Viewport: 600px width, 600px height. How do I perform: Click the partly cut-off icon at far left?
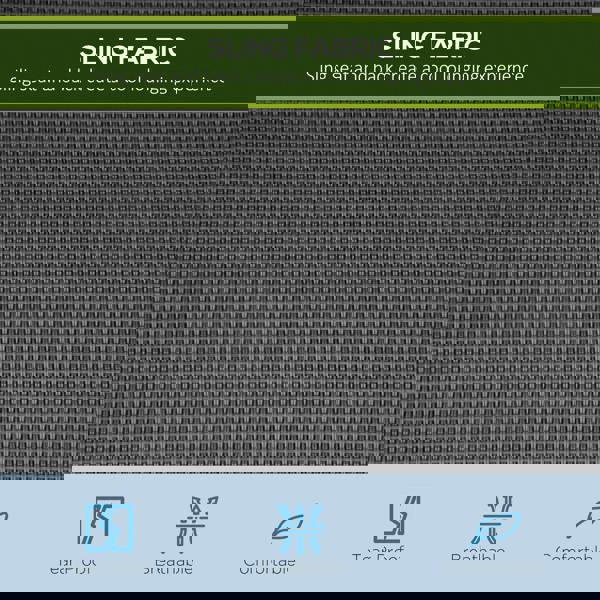pos(4,520)
